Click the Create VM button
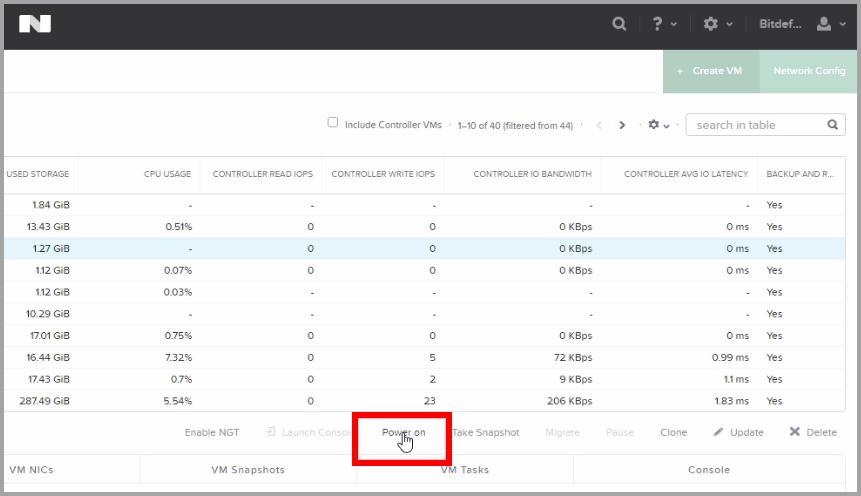The height and width of the screenshot is (496, 861). [x=709, y=71]
